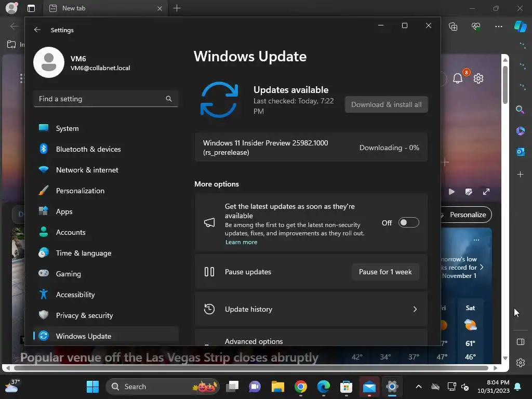The width and height of the screenshot is (532, 399).
Task: Click the taskbar Search box
Action: pos(163,387)
